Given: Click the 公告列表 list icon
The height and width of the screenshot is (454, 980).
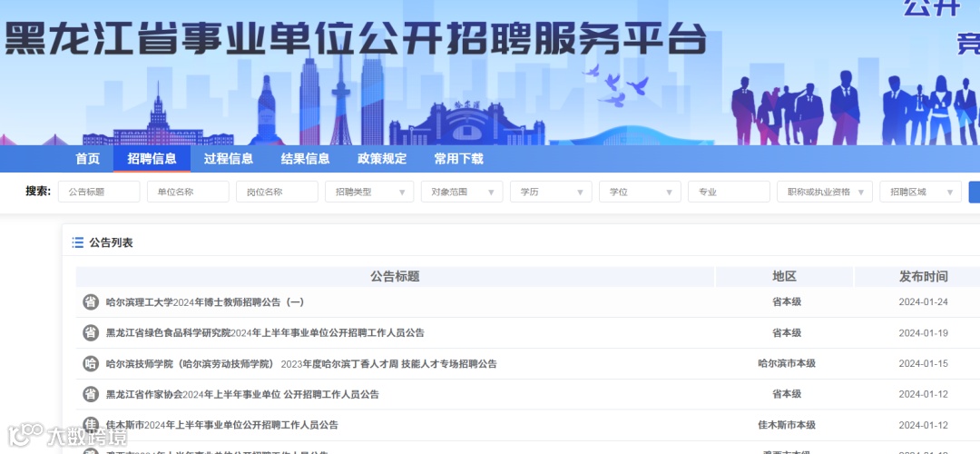Looking at the screenshot, I should pyautogui.click(x=77, y=242).
